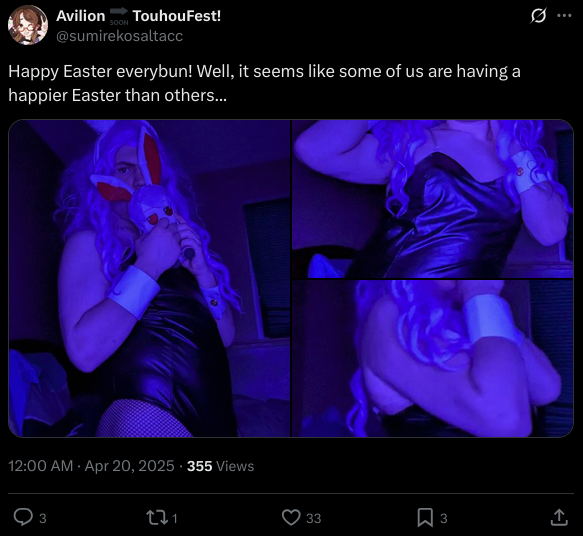Click the share upload icon

559,517
